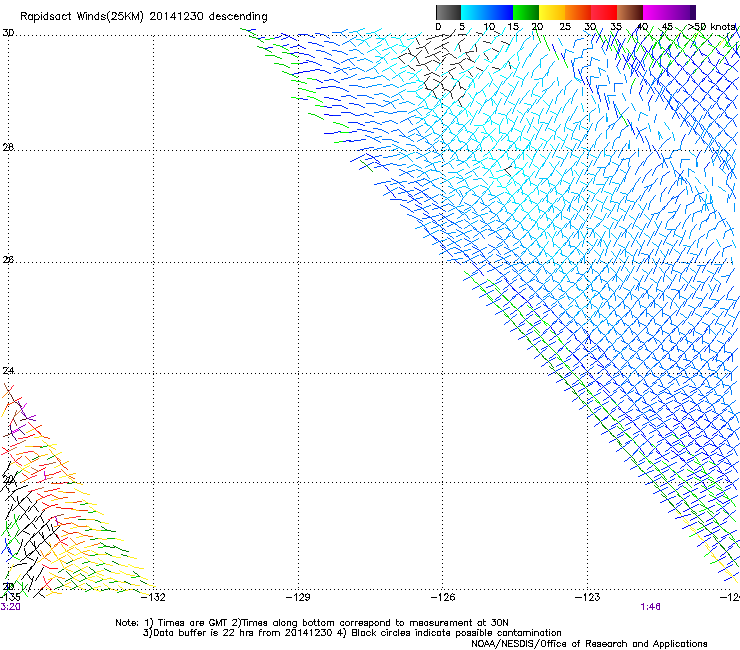Click the 'NOAA/NESDIS/Office of Research and Applications' credit
This screenshot has width=740, height=650.
pos(589,644)
